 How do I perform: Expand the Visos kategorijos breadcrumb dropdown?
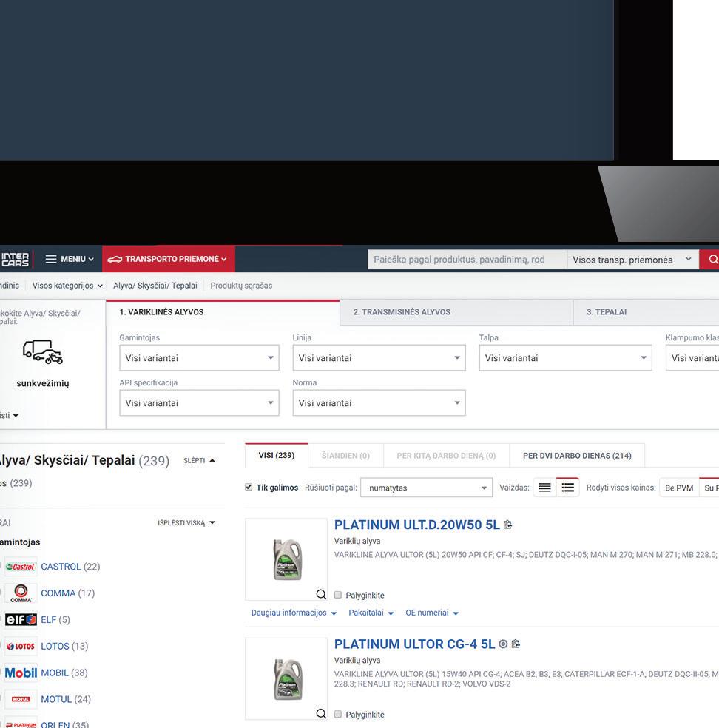pos(67,286)
